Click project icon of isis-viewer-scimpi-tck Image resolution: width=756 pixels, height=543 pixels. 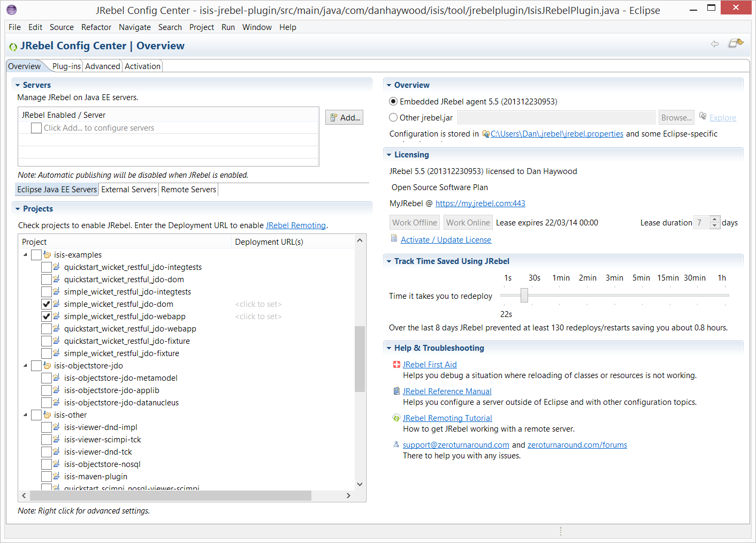[x=57, y=439]
